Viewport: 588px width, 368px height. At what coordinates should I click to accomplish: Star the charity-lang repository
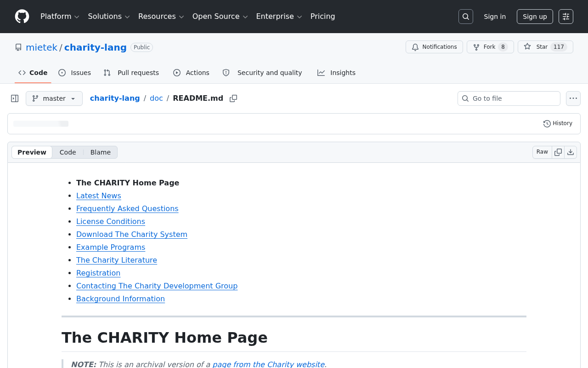pos(545,47)
